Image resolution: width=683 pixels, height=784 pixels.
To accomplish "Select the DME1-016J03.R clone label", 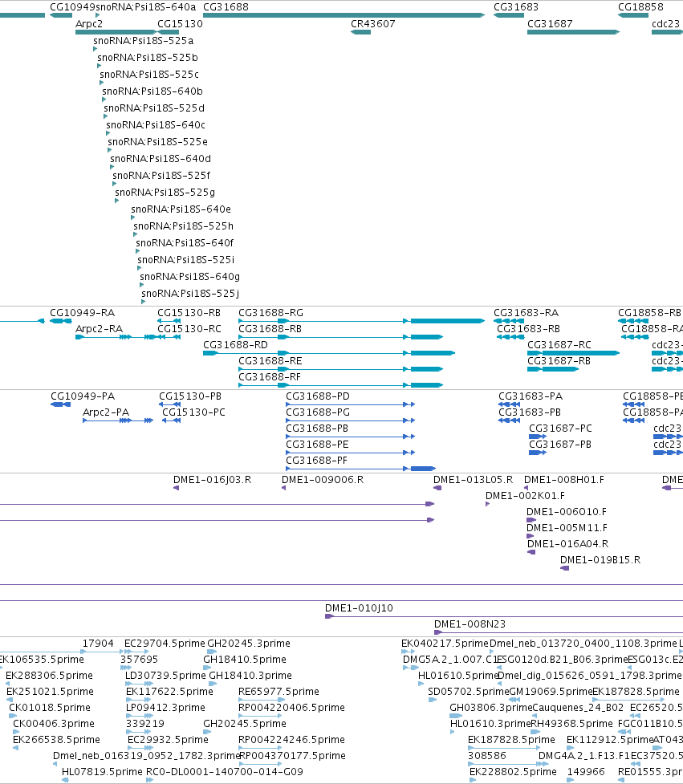I will [x=213, y=480].
